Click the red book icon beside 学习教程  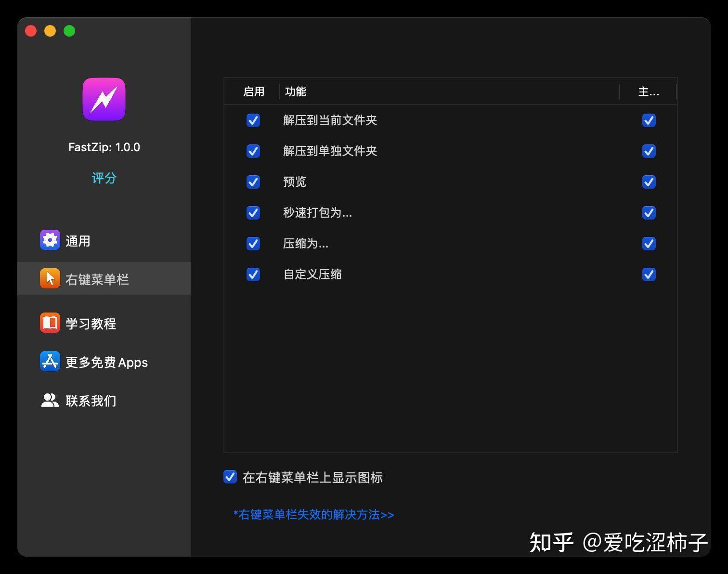click(x=49, y=323)
